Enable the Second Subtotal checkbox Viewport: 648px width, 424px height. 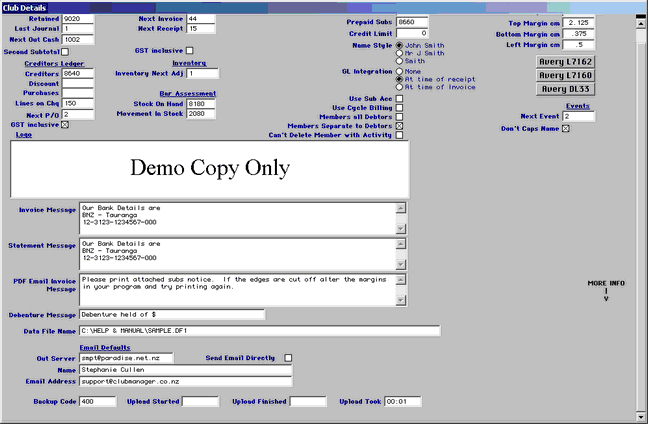[65, 51]
